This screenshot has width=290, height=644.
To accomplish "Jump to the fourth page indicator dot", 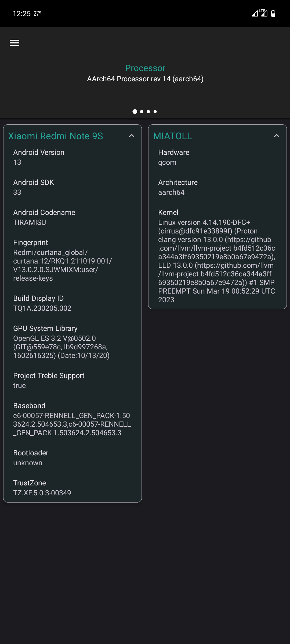I will click(x=155, y=112).
